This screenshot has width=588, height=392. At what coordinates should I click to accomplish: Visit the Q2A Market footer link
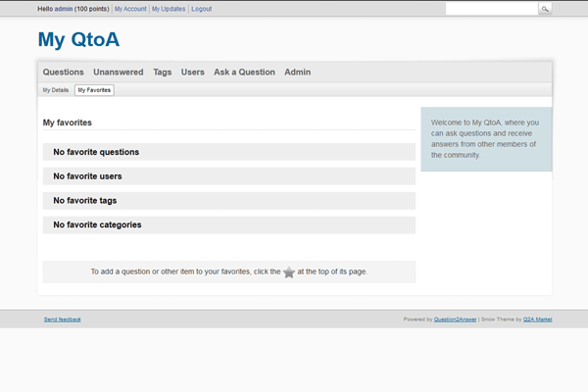[x=537, y=319]
